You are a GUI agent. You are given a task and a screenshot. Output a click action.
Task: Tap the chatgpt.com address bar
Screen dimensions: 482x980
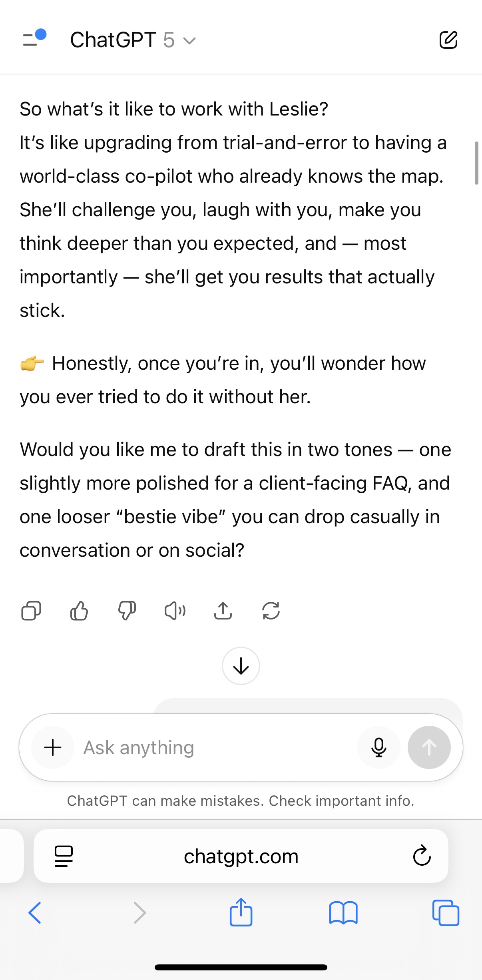241,856
